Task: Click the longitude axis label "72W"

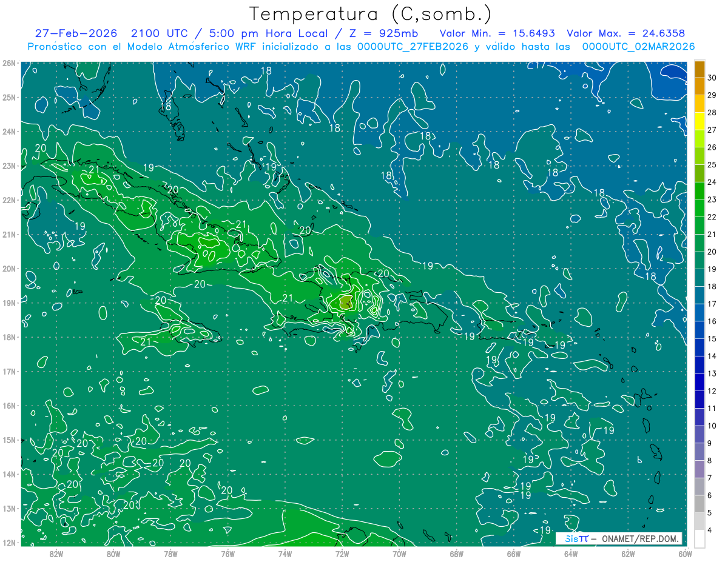Action: [x=342, y=553]
